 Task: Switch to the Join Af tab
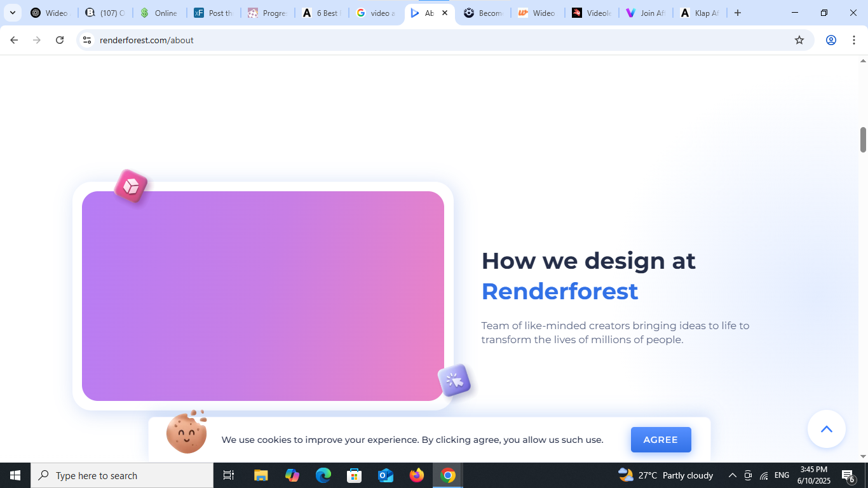[x=646, y=13]
